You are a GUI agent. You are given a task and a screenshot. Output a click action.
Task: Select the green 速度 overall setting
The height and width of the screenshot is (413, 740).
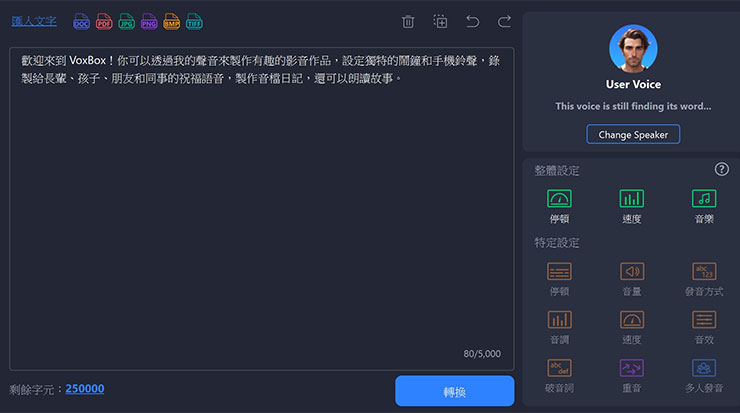tap(631, 206)
